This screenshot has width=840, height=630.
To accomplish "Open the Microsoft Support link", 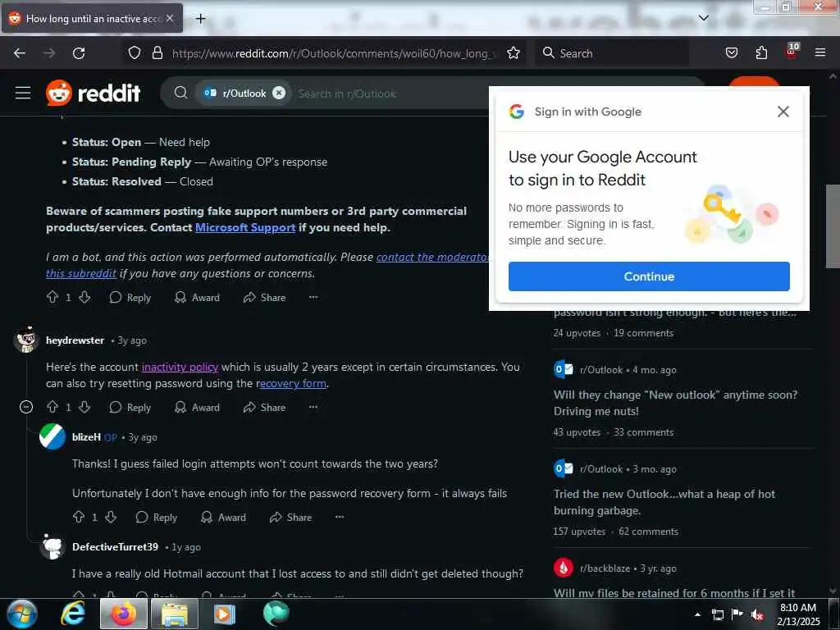I will [244, 228].
